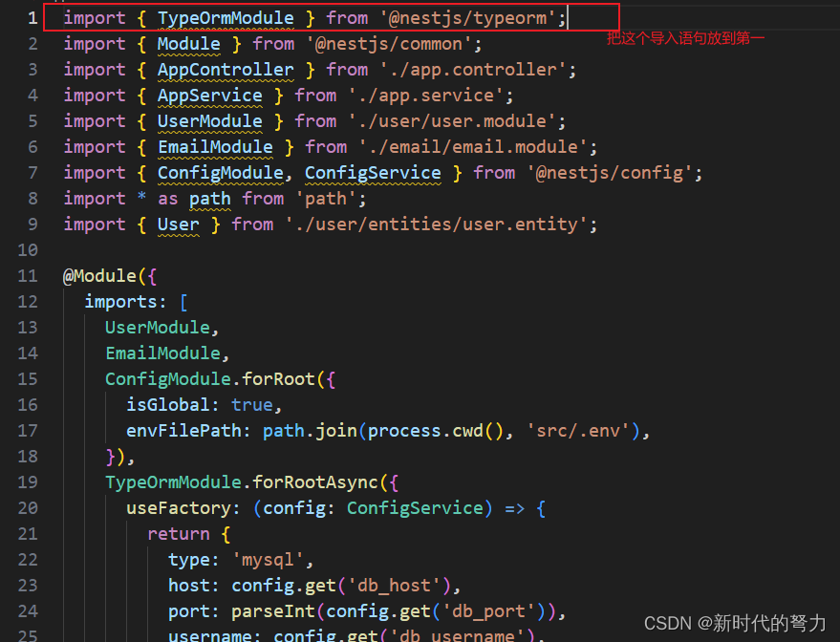Click line number 19 in the gutter
The height and width of the screenshot is (642, 840).
pos(28,481)
